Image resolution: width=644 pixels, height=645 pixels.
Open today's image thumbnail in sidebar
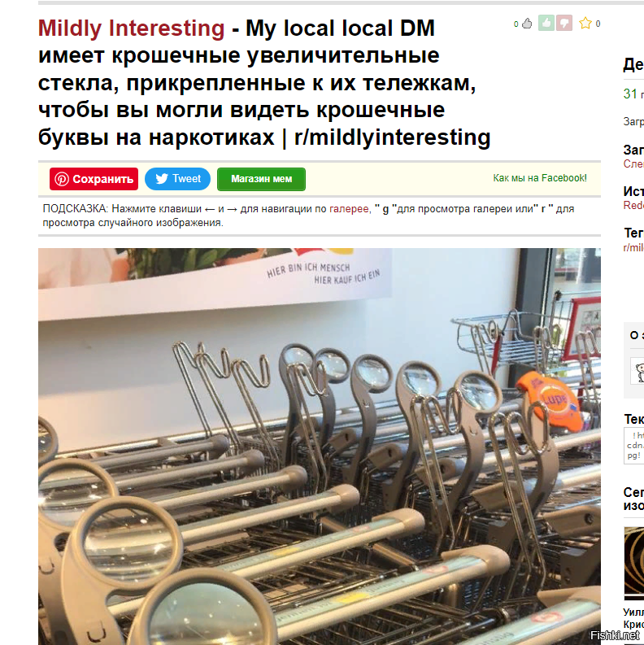click(633, 563)
